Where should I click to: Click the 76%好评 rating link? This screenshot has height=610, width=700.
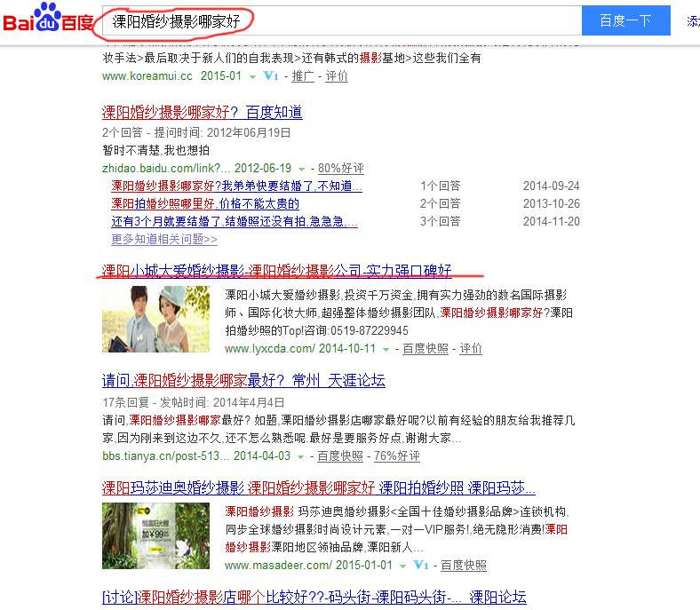(x=397, y=456)
